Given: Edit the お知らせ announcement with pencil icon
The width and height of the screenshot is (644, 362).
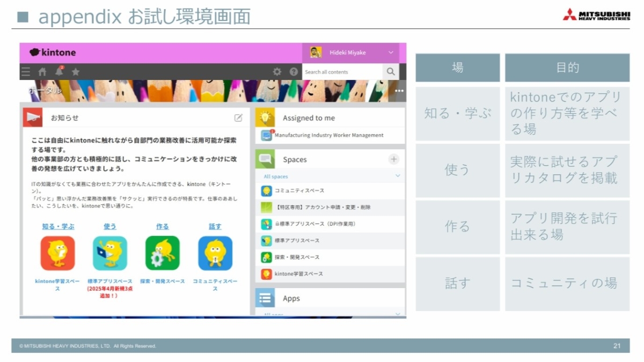Looking at the screenshot, I should [238, 117].
